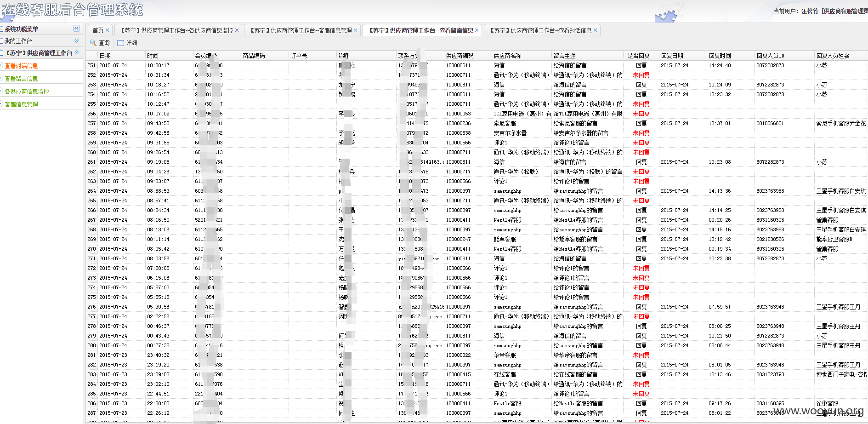Click 能率厨卫客服B replier name

pyautogui.click(x=834, y=239)
